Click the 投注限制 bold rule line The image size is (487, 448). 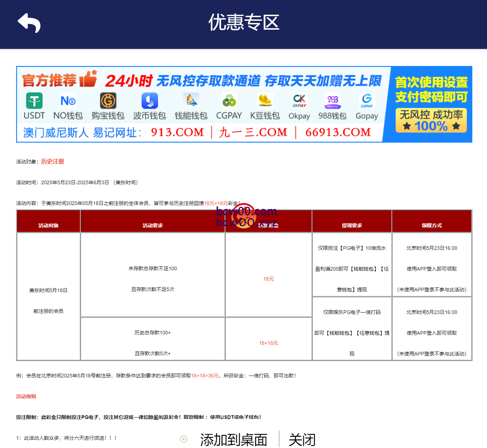point(139,417)
